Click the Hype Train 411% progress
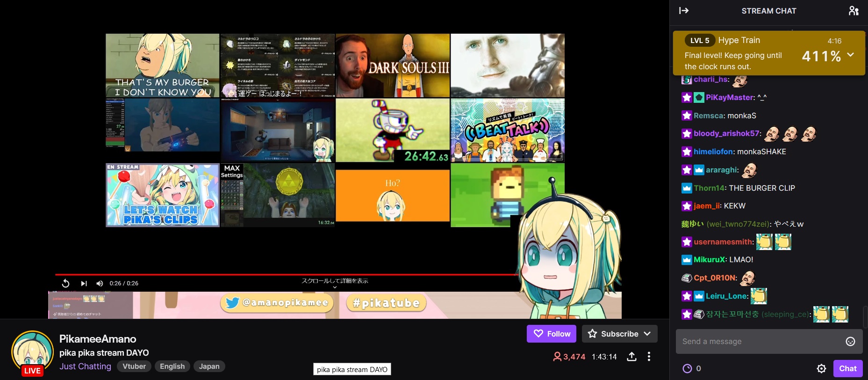The height and width of the screenshot is (380, 868). pyautogui.click(x=821, y=57)
